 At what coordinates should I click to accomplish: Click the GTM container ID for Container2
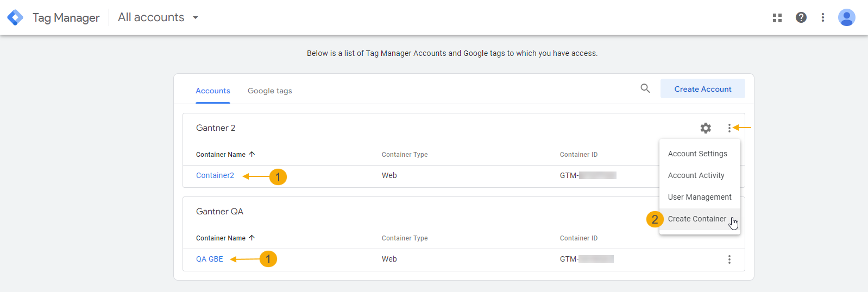[x=588, y=175]
